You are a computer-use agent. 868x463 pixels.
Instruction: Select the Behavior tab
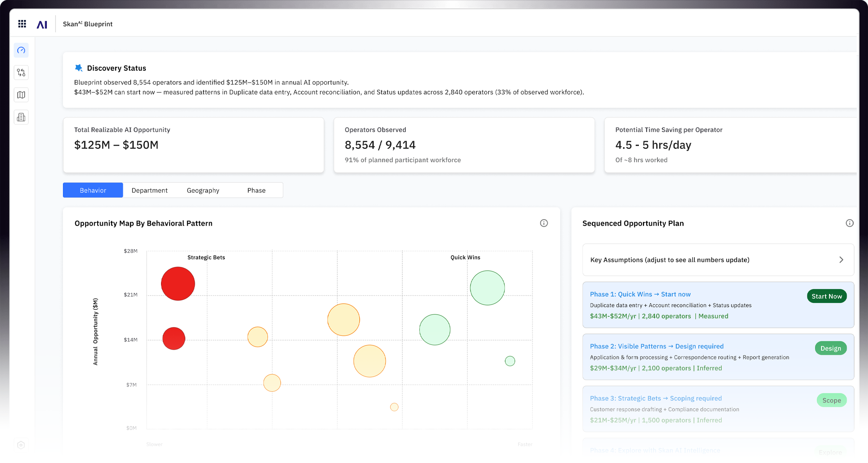coord(93,190)
